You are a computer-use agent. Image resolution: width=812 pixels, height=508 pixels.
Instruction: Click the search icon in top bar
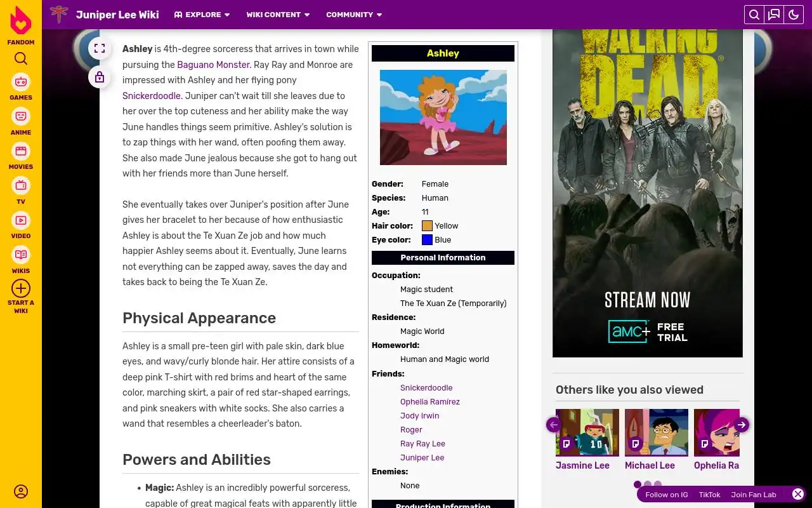[x=754, y=15]
